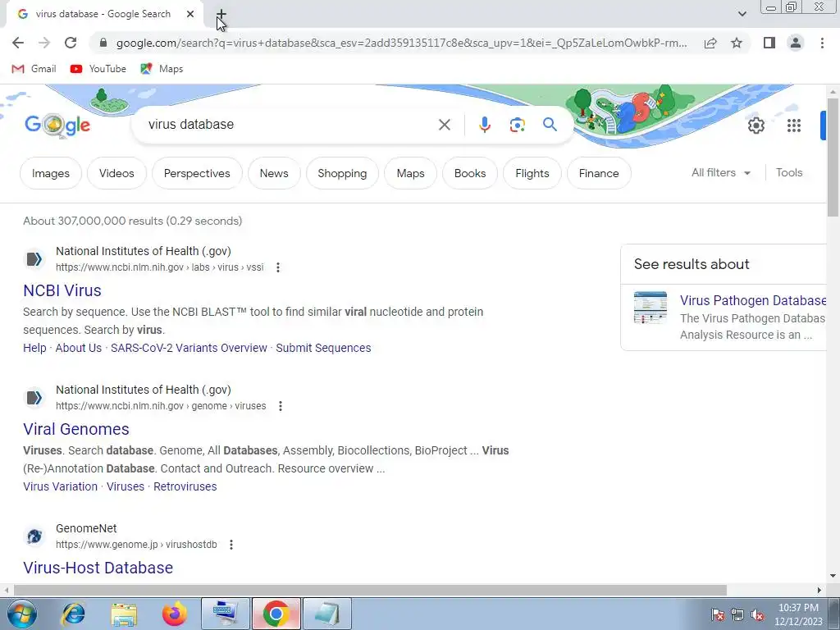Switch to Finance results tab
The width and height of the screenshot is (840, 630).
click(x=599, y=173)
